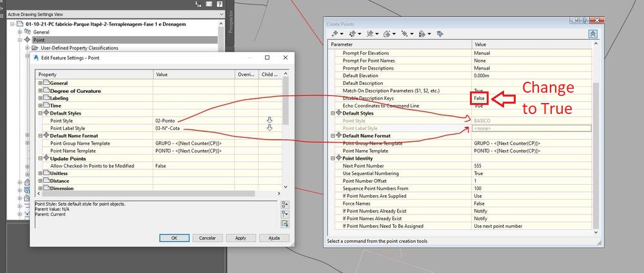Click the Overri... column header
The image size is (644, 273).
(x=246, y=75)
